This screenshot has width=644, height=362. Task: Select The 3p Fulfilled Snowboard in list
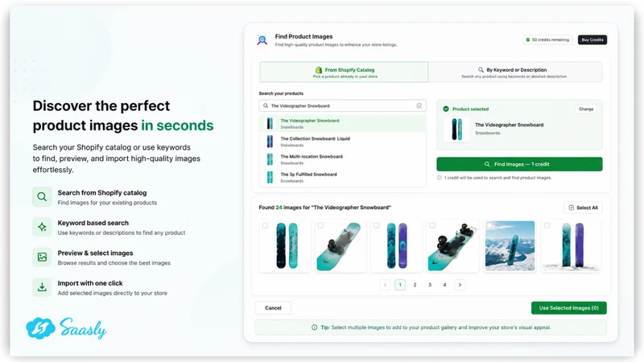click(x=343, y=177)
